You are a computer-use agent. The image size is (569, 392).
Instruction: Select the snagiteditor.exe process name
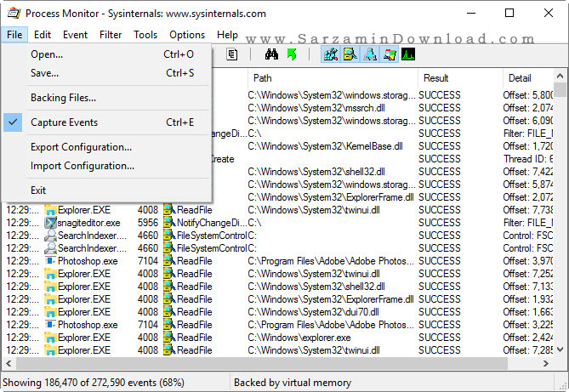89,223
